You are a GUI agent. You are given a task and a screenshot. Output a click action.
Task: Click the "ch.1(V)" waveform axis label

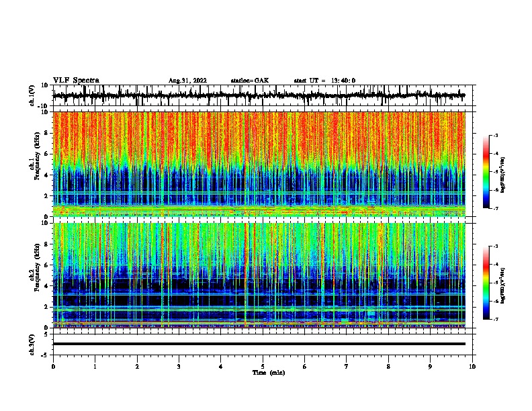click(32, 95)
